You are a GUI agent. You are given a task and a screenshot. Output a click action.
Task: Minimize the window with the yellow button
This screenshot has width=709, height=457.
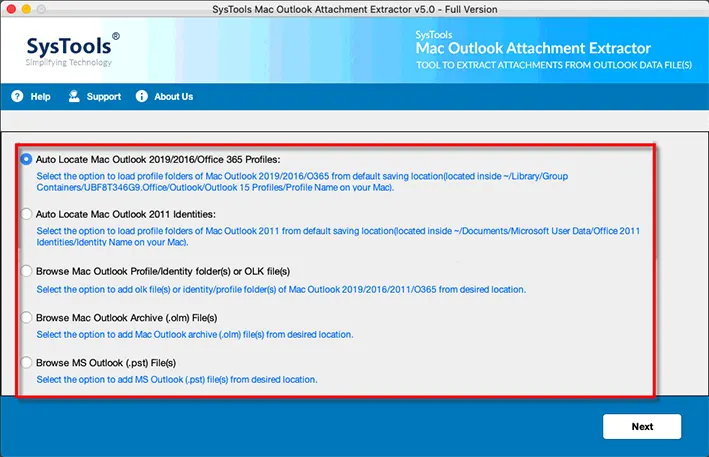coord(26,9)
